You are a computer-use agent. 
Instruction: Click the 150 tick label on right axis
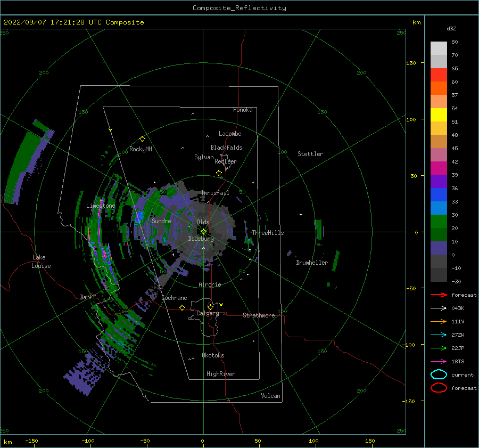click(411, 63)
